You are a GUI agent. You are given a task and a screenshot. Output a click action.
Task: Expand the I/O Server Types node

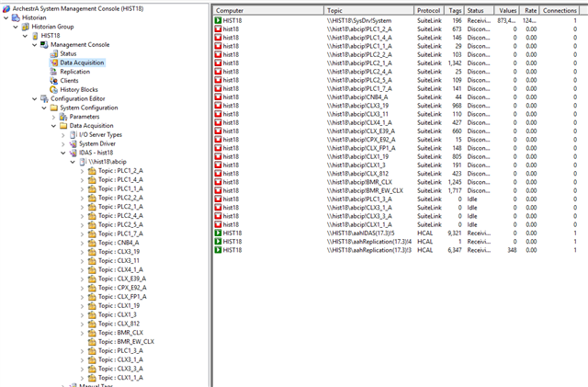(63, 135)
